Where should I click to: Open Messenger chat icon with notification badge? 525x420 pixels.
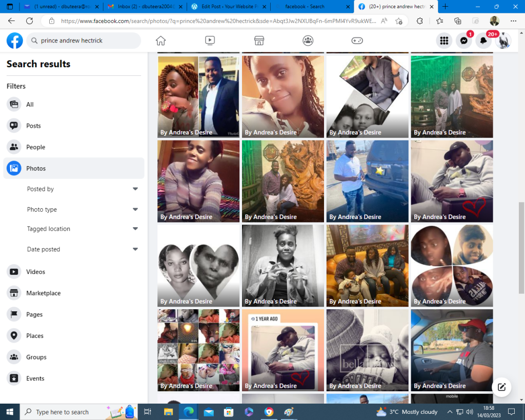pyautogui.click(x=464, y=41)
